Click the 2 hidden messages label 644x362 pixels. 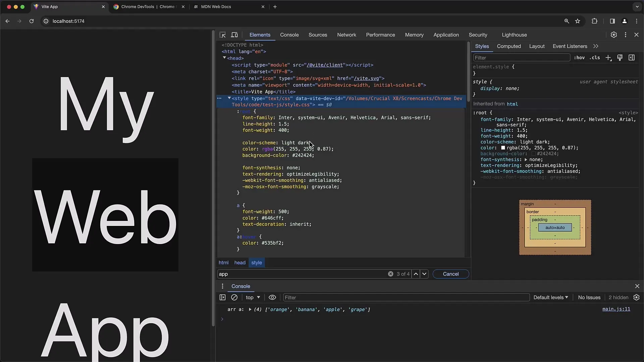point(618,297)
